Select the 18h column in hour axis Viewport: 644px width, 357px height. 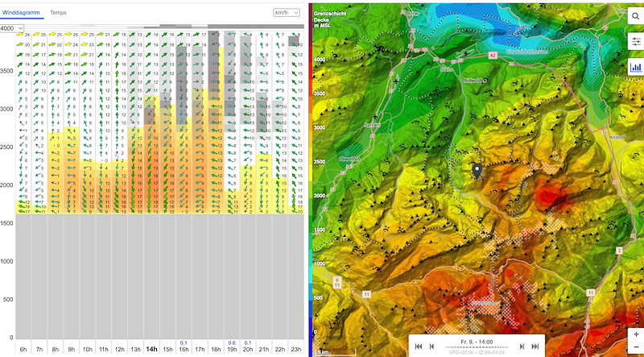215,349
